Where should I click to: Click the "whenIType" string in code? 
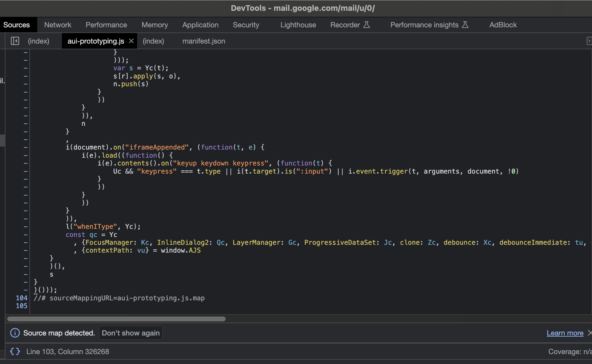[95, 226]
